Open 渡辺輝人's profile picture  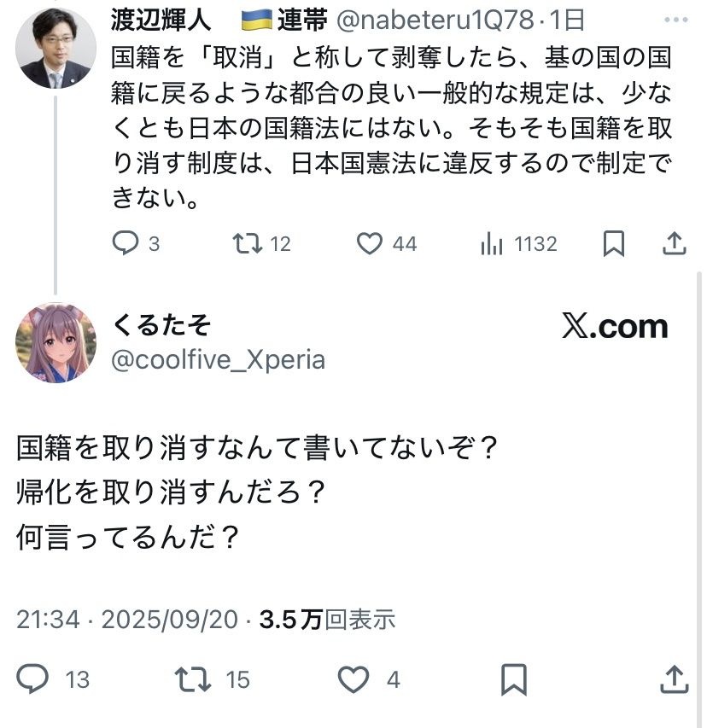pos(56,49)
